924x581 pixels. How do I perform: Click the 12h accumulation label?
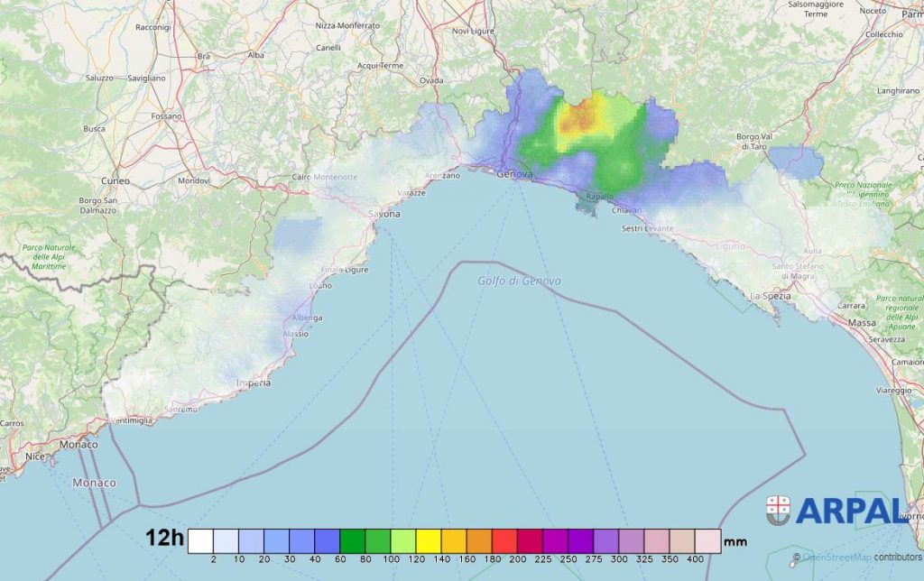coord(165,539)
